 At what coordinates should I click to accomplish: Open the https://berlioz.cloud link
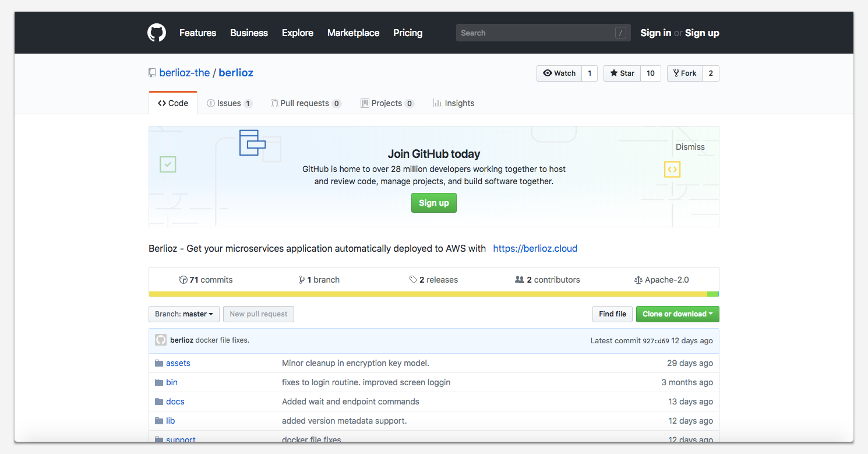tap(535, 248)
